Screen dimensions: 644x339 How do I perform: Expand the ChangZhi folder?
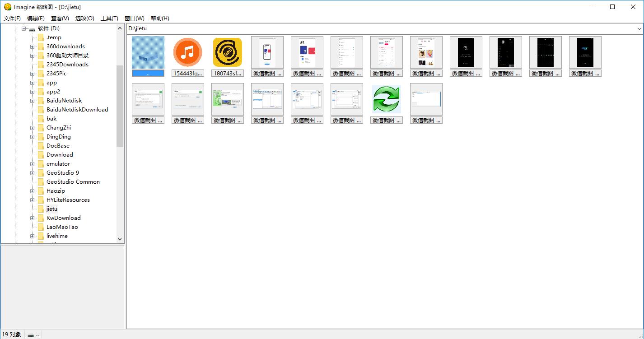(x=33, y=128)
